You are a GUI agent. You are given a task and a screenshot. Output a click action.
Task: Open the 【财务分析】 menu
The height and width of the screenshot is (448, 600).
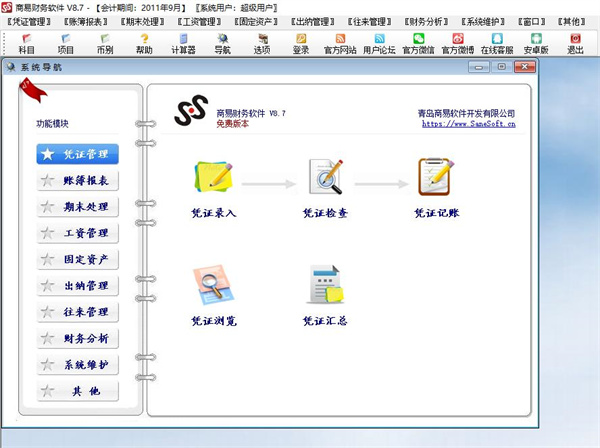(x=426, y=22)
